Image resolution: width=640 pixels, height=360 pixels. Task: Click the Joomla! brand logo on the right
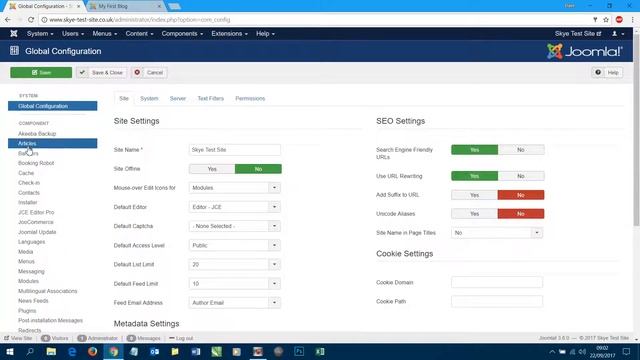(584, 51)
